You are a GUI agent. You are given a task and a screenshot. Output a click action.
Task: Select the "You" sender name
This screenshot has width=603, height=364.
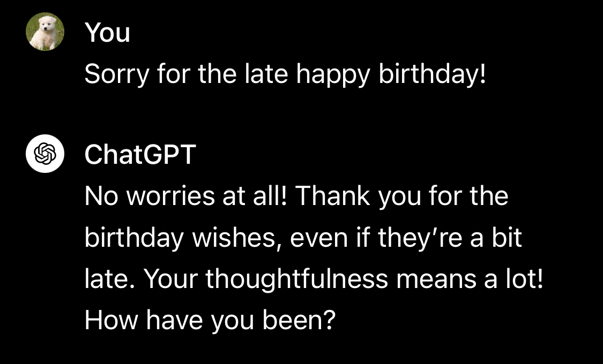click(x=107, y=32)
